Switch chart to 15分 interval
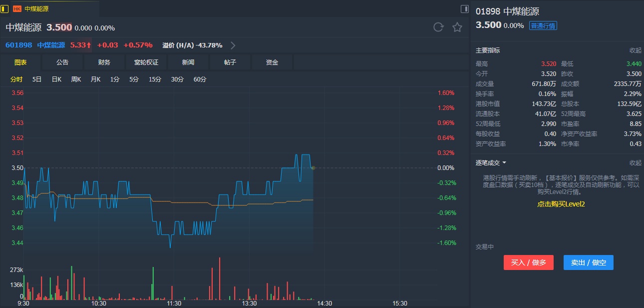The width and height of the screenshot is (644, 308). tap(155, 79)
